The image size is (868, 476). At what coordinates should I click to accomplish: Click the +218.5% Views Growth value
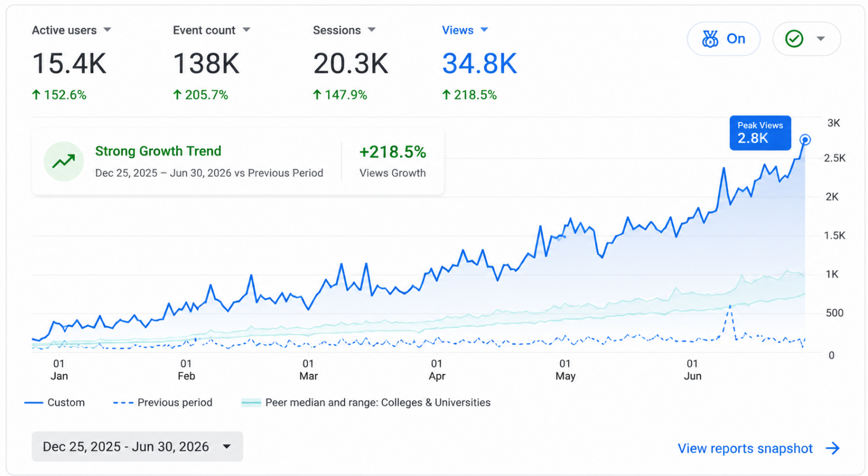pyautogui.click(x=393, y=152)
